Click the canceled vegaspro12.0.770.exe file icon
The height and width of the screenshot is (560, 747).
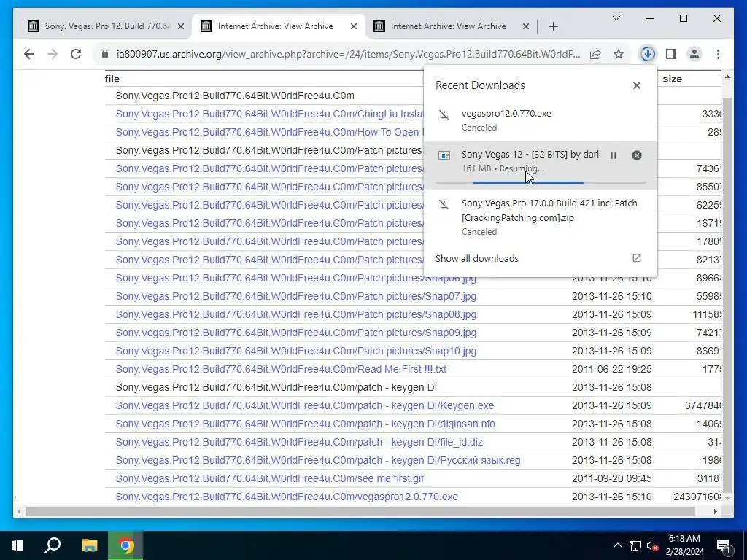(444, 114)
